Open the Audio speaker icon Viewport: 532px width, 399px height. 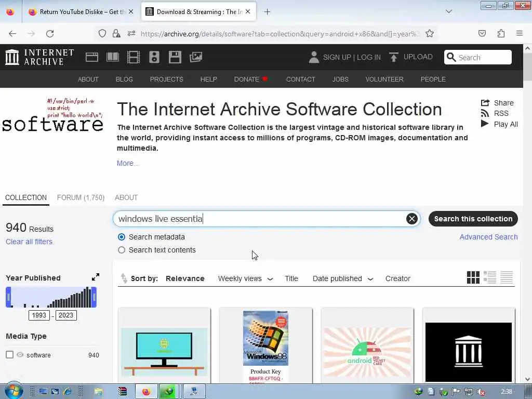[x=154, y=57]
